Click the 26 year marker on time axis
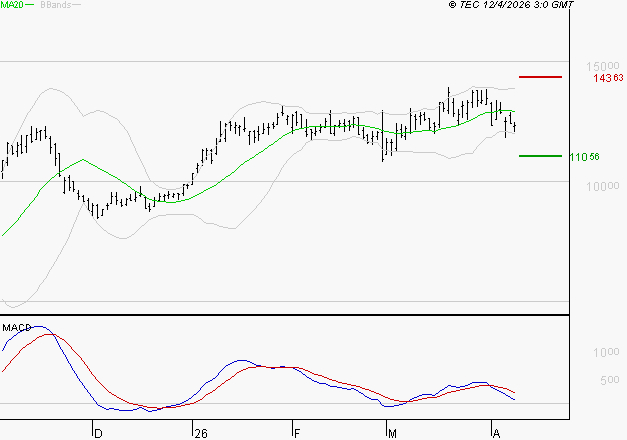 pos(201,434)
